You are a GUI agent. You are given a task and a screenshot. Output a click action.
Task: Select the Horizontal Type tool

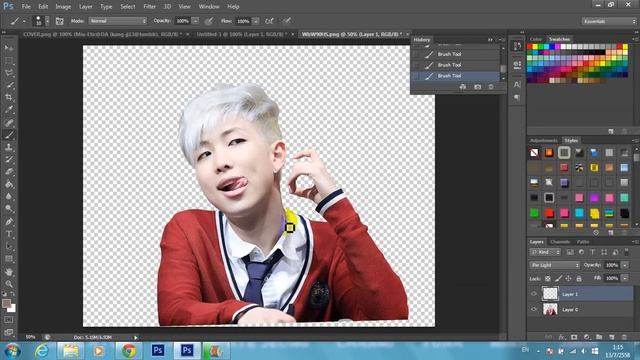click(x=9, y=234)
